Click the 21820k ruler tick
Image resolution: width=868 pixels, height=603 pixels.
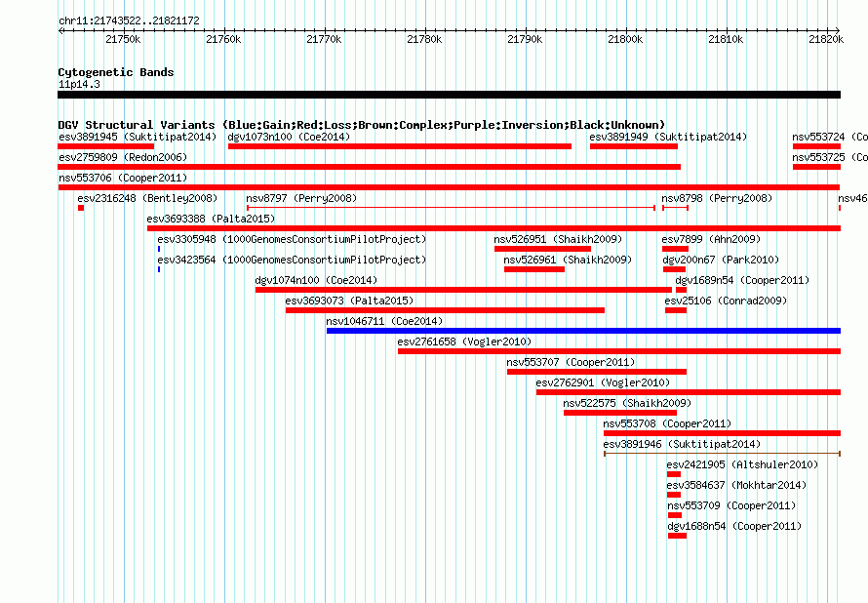pyautogui.click(x=826, y=39)
